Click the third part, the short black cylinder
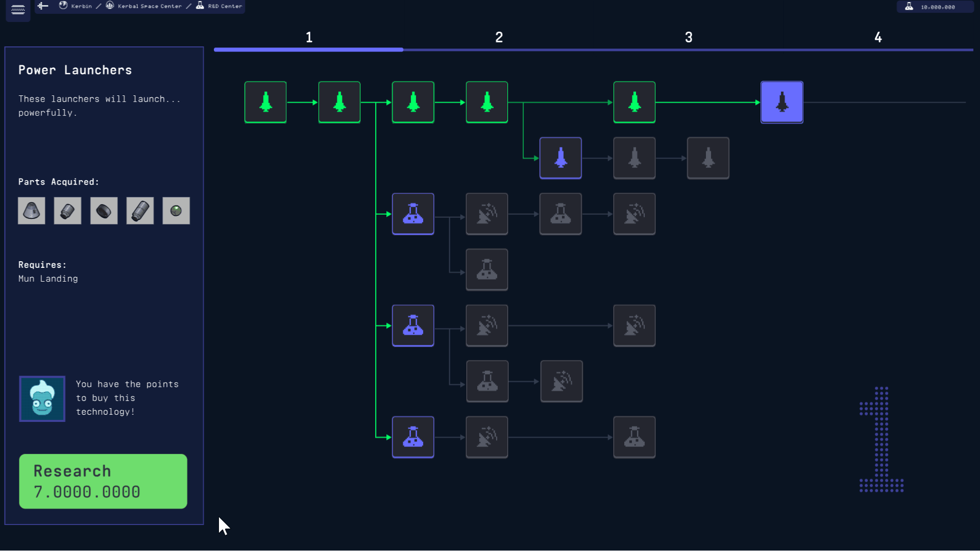Viewport: 980px width, 551px height. [x=104, y=211]
